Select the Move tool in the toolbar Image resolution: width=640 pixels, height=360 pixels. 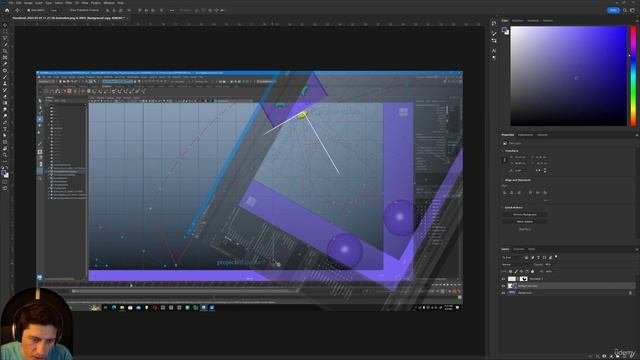[x=5, y=25]
